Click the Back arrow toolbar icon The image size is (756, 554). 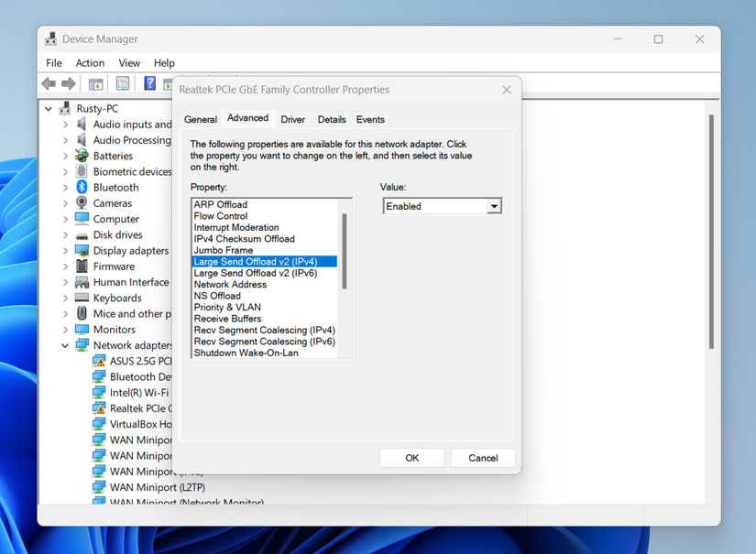click(49, 84)
